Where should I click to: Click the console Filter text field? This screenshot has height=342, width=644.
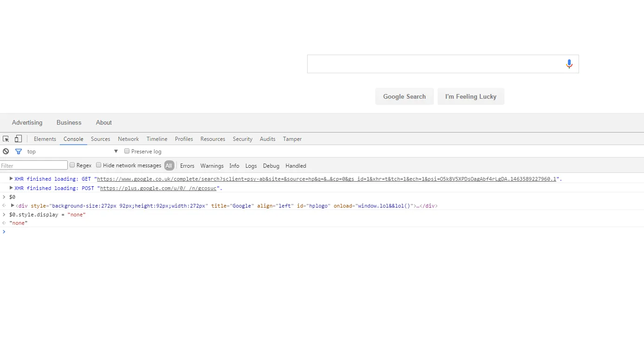point(34,165)
